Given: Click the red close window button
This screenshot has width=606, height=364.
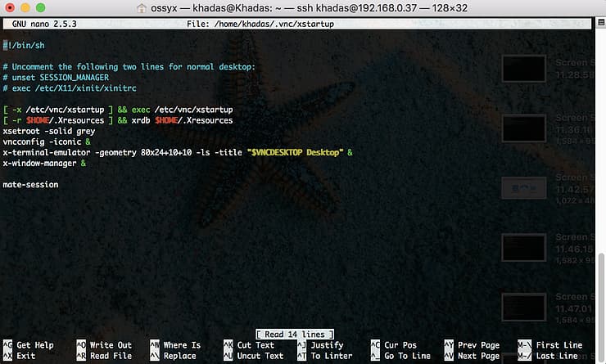Looking at the screenshot, I should (11, 8).
